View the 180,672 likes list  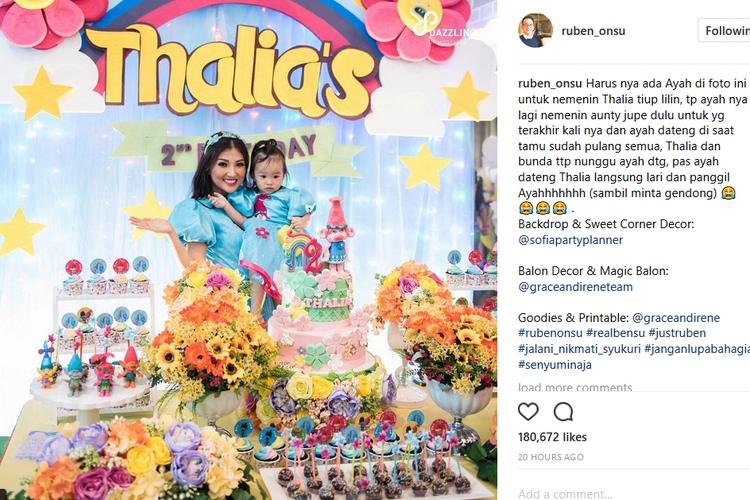[x=552, y=437]
